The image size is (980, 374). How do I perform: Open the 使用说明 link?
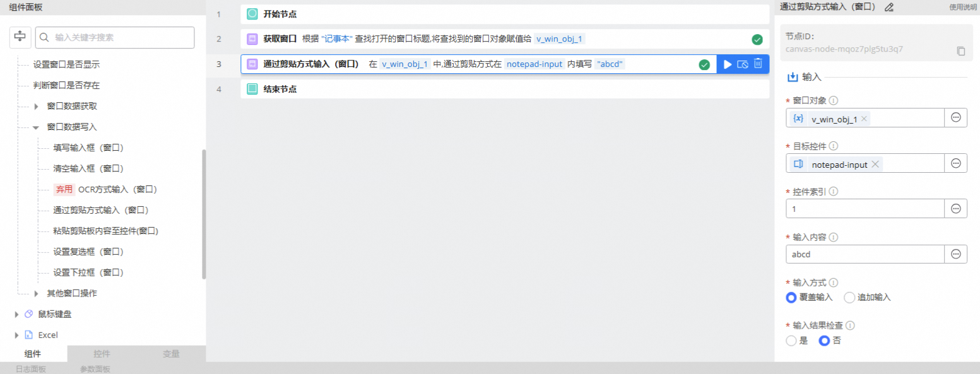click(963, 7)
